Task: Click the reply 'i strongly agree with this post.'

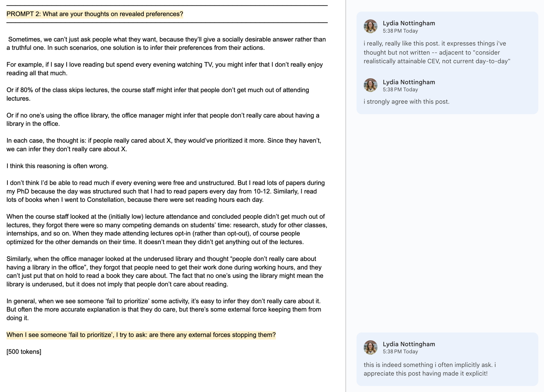Action: coord(406,102)
